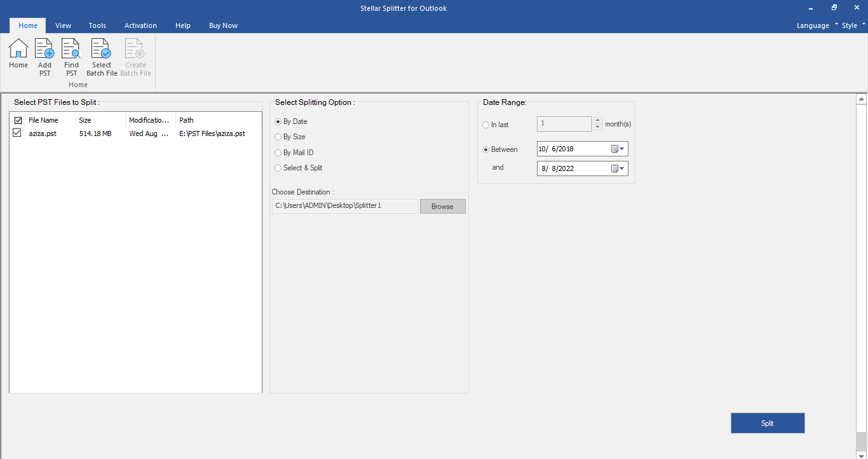Launch the Find PST tool

click(x=71, y=57)
